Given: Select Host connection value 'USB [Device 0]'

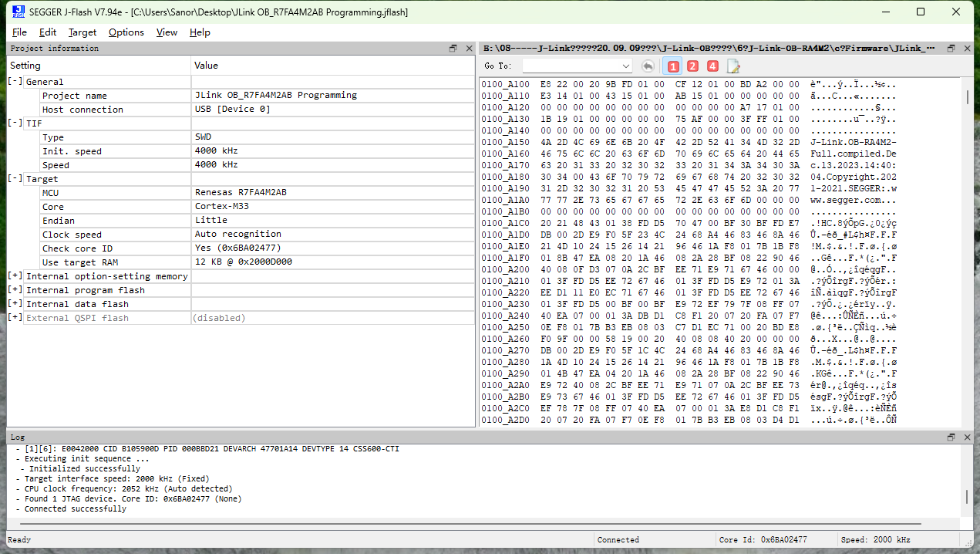Looking at the screenshot, I should click(x=233, y=110).
